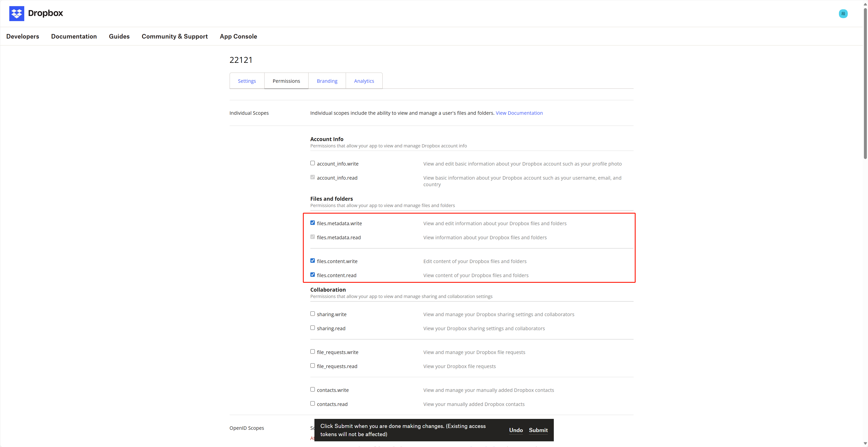Click Undo in the notification bar
This screenshot has height=447, width=868.
click(x=516, y=430)
